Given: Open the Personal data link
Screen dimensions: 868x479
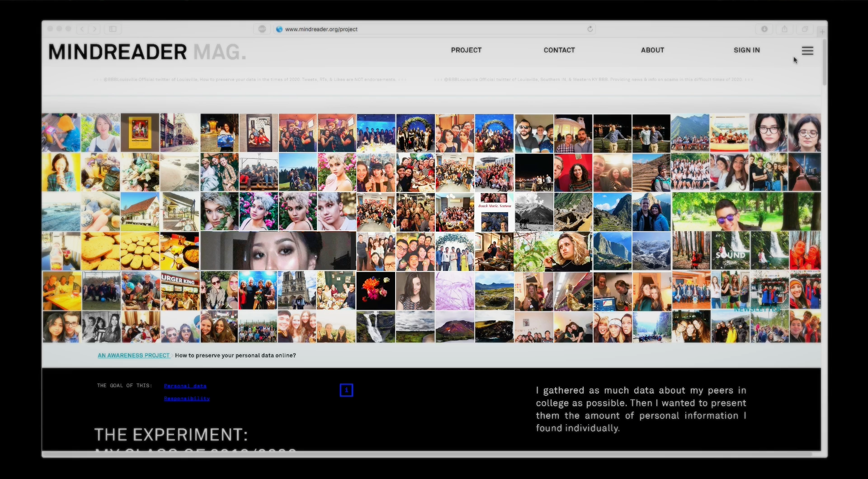Looking at the screenshot, I should (185, 386).
